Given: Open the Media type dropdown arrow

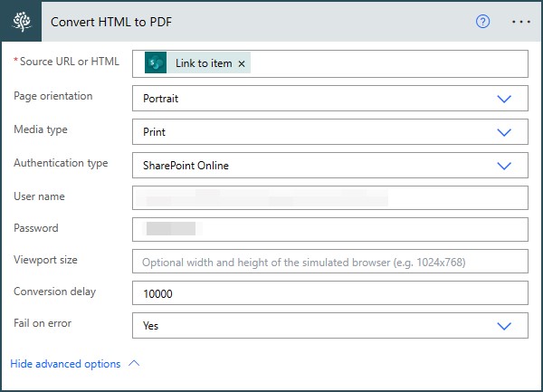Looking at the screenshot, I should tap(505, 132).
